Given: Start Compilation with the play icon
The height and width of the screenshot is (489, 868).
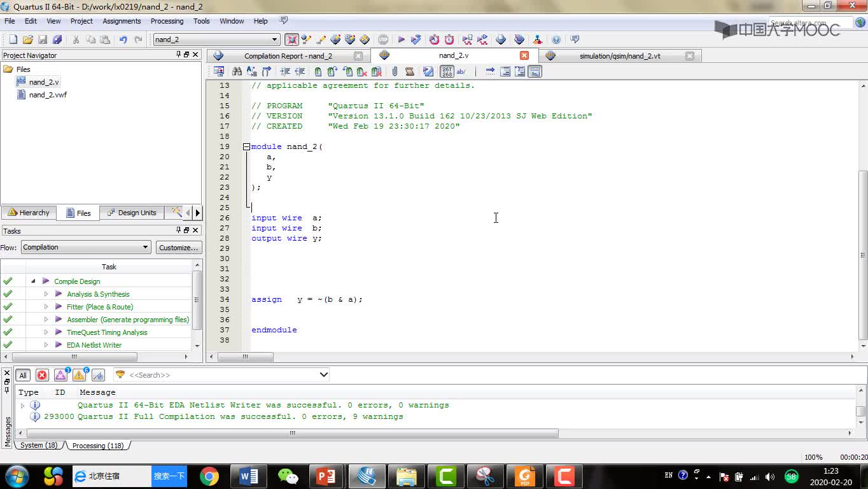Looking at the screenshot, I should point(401,39).
